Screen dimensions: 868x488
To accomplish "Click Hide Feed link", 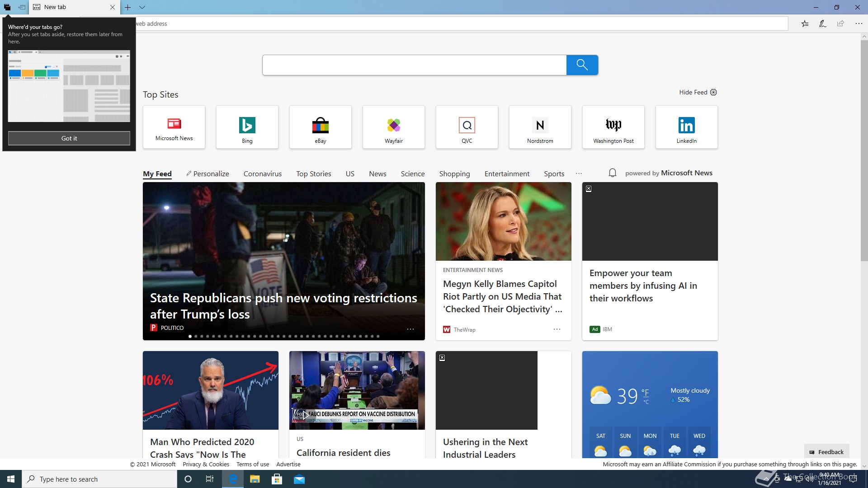I will pyautogui.click(x=693, y=92).
